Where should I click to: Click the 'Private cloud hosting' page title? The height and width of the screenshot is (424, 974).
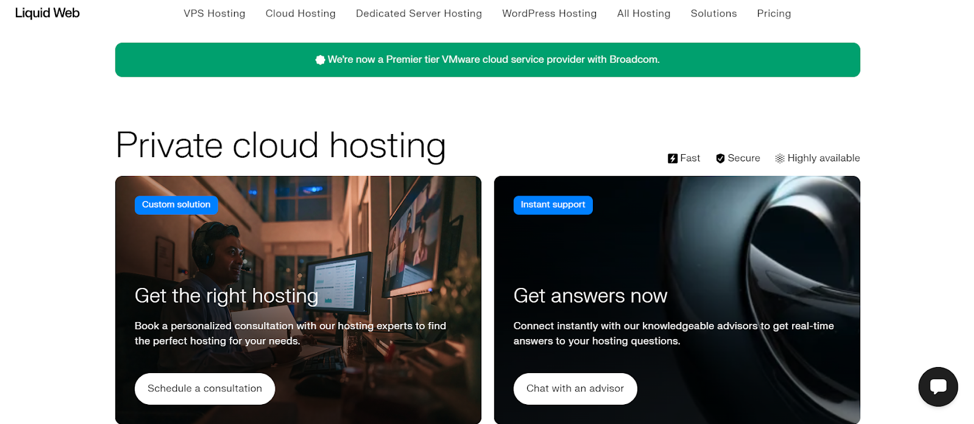(x=281, y=145)
